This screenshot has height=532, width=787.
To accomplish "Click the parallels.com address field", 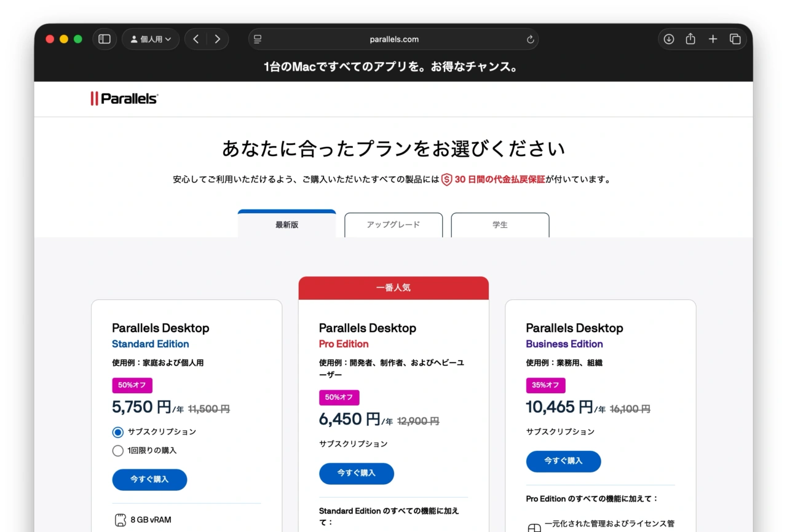I will tap(393, 39).
